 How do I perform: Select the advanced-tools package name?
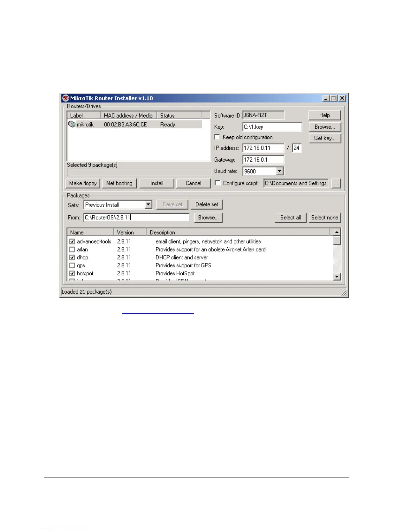[94, 241]
